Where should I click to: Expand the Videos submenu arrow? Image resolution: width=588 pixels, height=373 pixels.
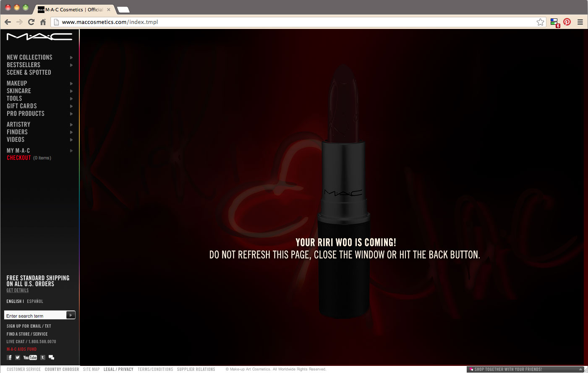[x=71, y=140]
